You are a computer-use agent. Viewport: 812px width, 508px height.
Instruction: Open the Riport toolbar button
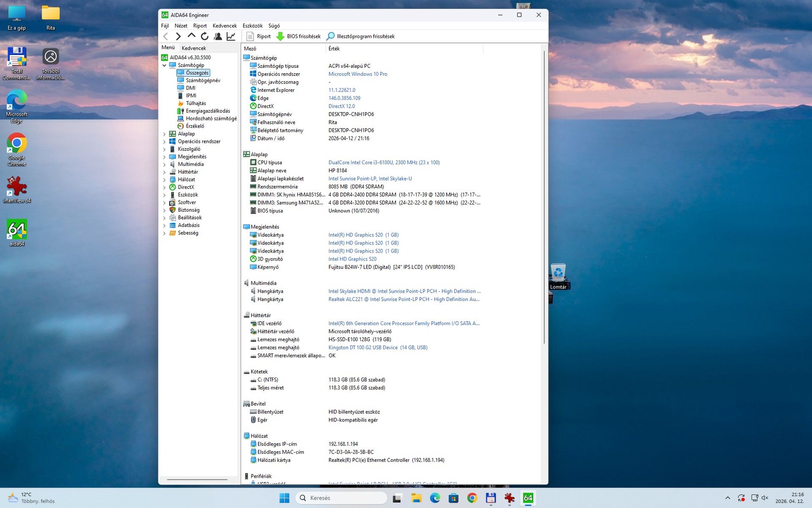(258, 36)
